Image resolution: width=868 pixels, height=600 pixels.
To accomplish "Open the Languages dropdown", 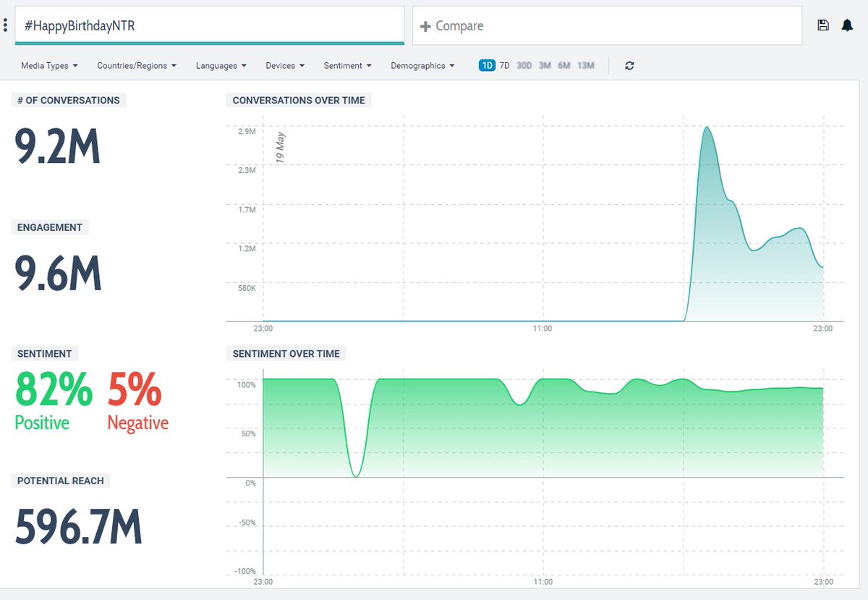I will click(x=221, y=65).
